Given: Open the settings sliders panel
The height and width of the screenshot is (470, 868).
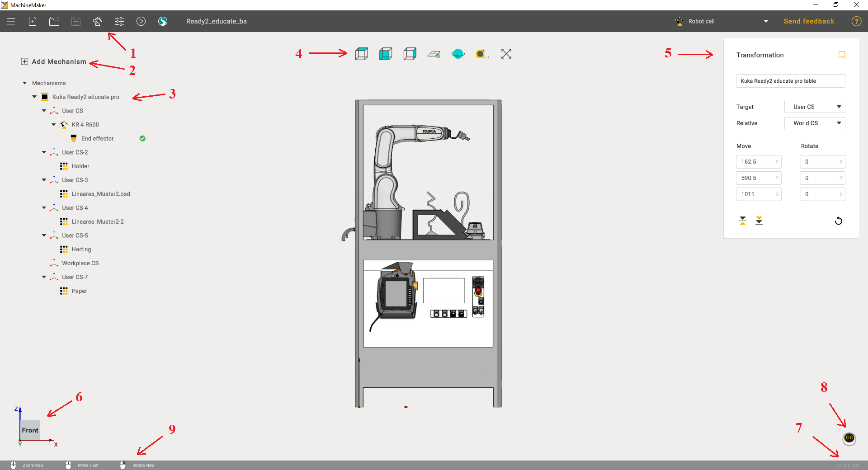Looking at the screenshot, I should click(x=119, y=21).
